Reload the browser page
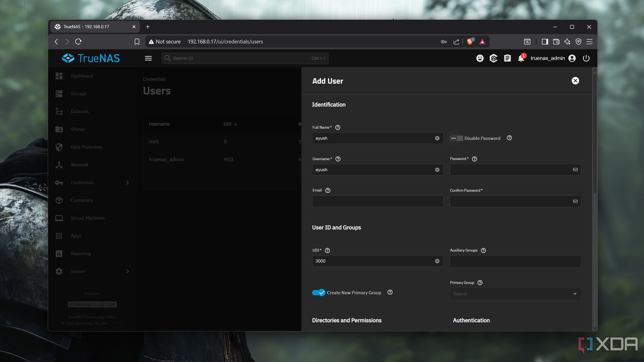The height and width of the screenshot is (362, 644). (78, 41)
